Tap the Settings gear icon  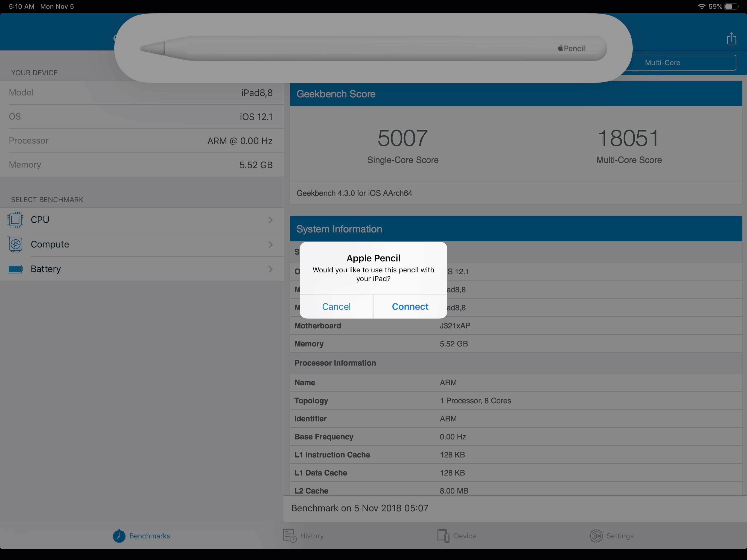(x=596, y=536)
